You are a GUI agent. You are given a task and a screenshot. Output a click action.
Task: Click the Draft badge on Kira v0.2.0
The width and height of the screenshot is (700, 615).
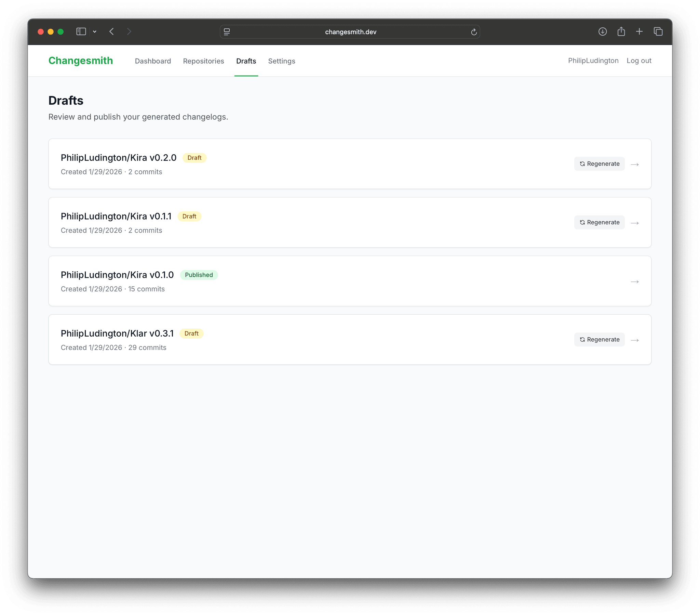194,158
